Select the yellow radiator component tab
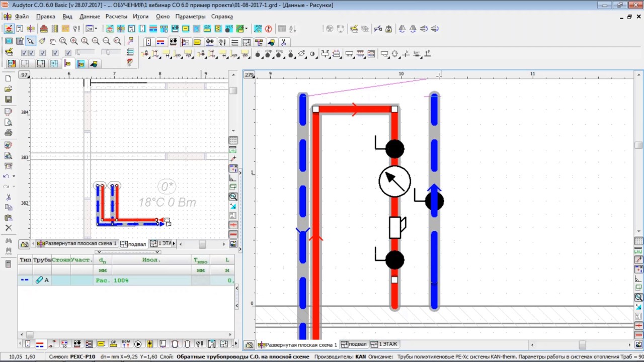 197,42
